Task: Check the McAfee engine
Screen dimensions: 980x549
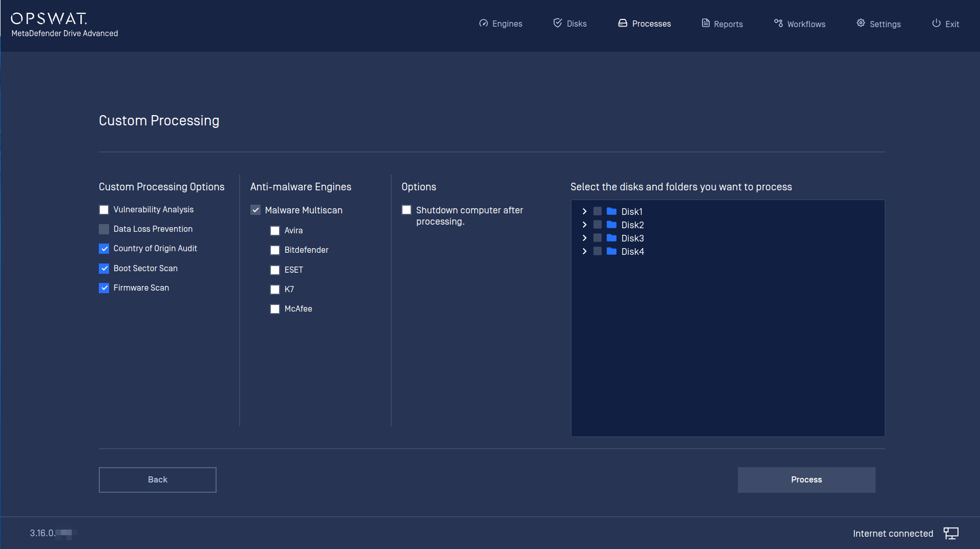Action: point(275,309)
